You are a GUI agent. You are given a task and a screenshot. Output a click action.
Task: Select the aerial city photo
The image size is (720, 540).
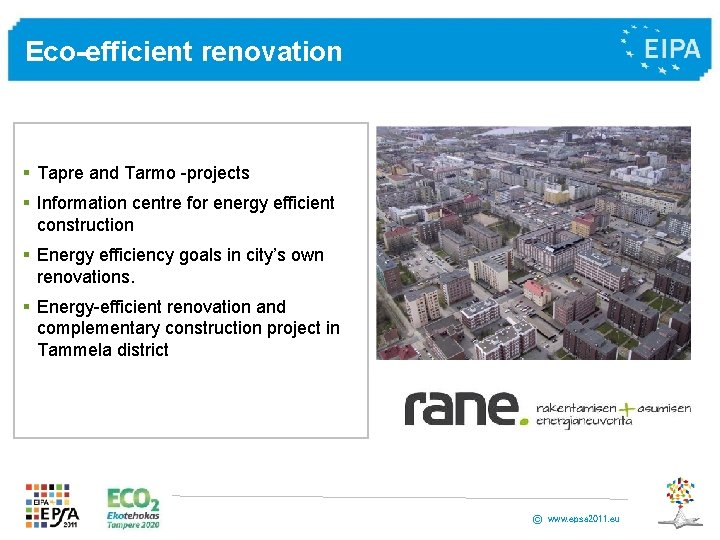pos(534,243)
